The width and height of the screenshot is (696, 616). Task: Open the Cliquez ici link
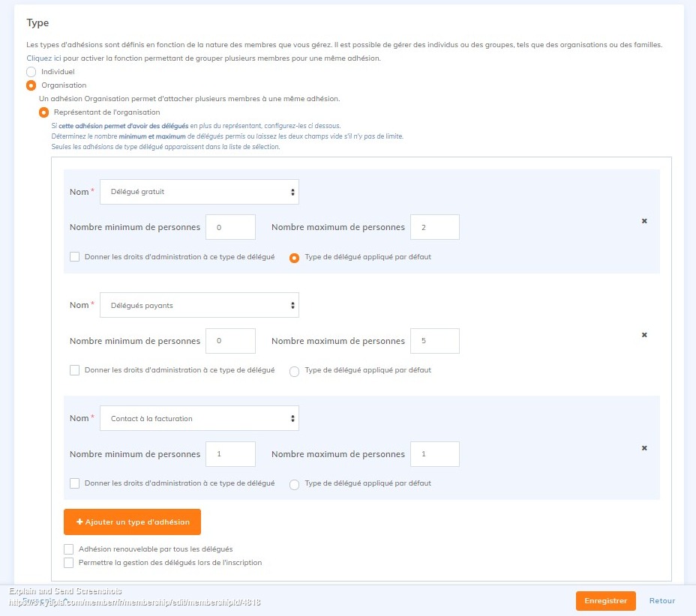(x=43, y=58)
